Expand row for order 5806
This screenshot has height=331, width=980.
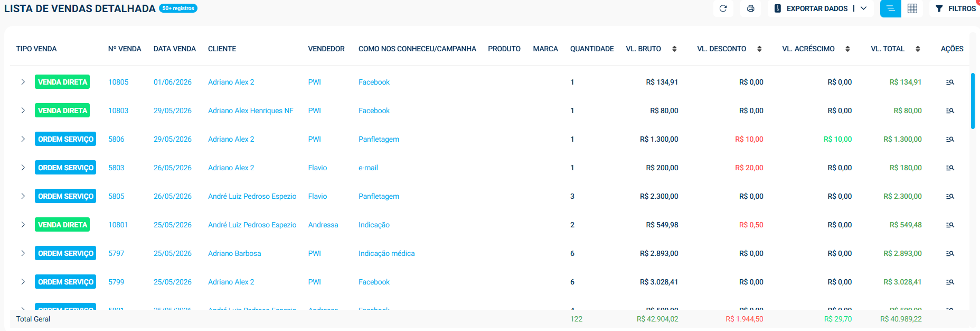pos(23,139)
